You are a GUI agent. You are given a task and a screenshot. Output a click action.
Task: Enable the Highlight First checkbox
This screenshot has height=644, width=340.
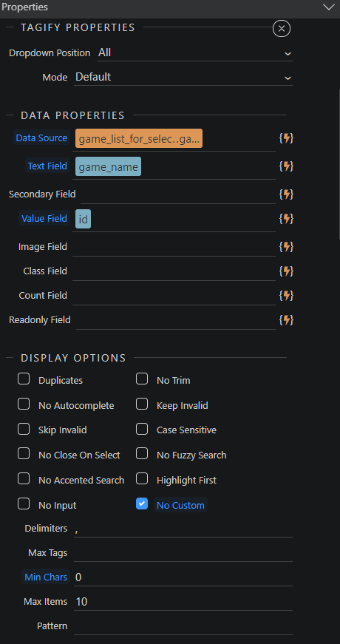pos(142,478)
